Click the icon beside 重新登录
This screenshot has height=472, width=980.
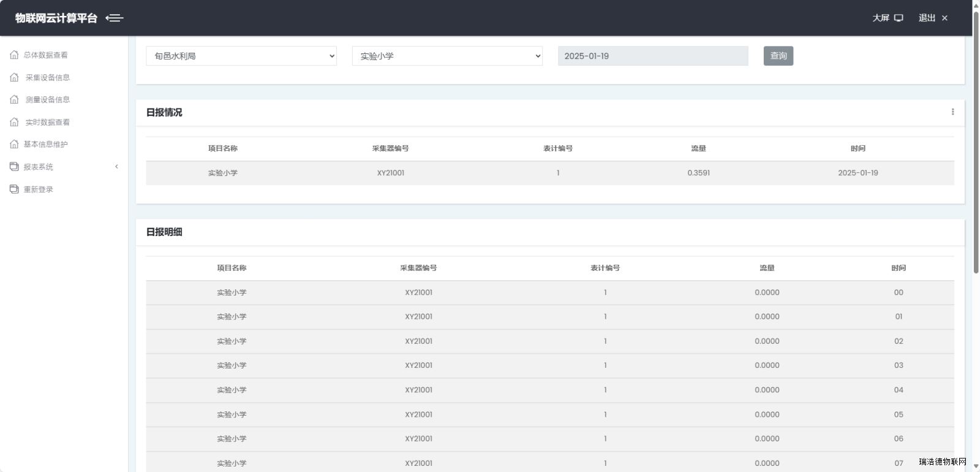(14, 189)
